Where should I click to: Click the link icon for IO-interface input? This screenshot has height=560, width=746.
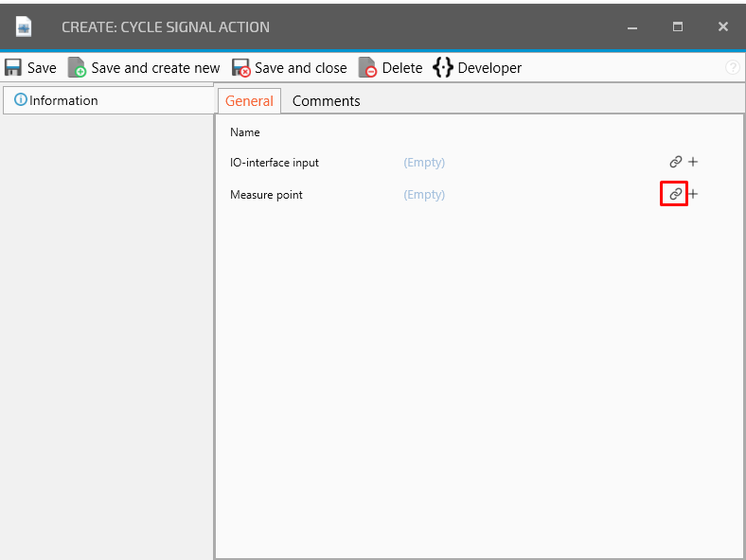[675, 162]
